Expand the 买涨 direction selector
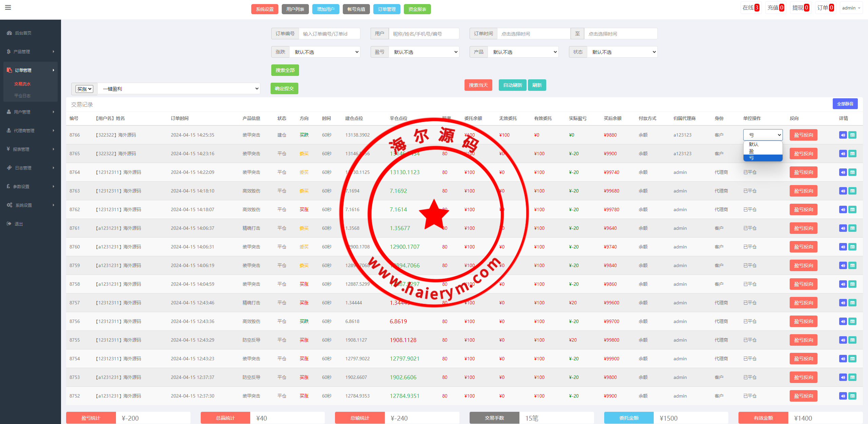 click(84, 89)
